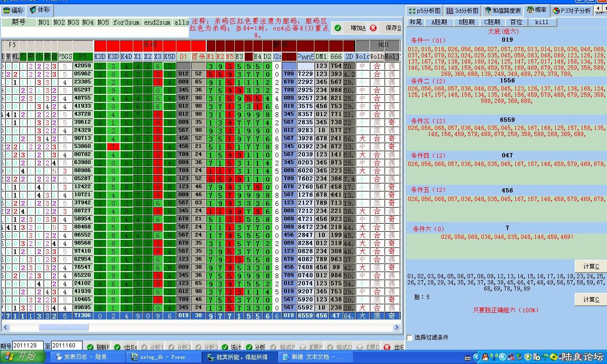The height and width of the screenshot is (364, 607).
Task: Expand hidden tray icons with the arrow
Action: click(476, 357)
